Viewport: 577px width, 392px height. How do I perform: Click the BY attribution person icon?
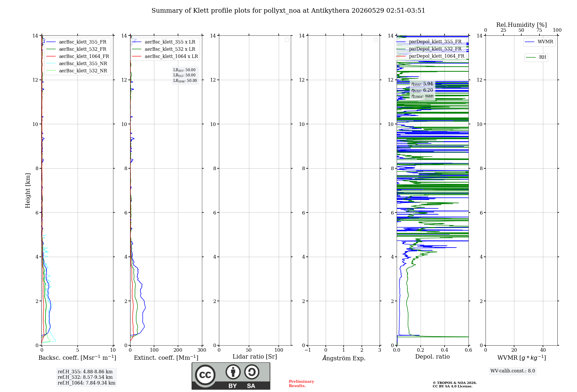(233, 372)
